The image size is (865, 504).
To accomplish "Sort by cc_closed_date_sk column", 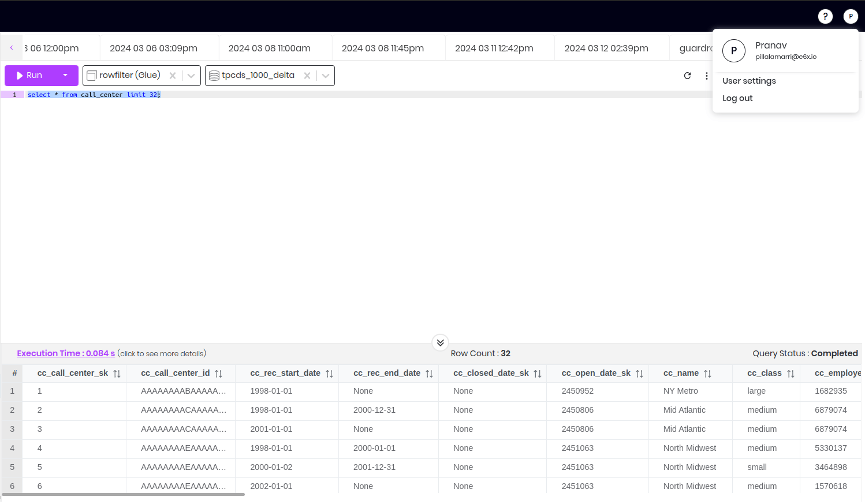I will [x=538, y=374].
